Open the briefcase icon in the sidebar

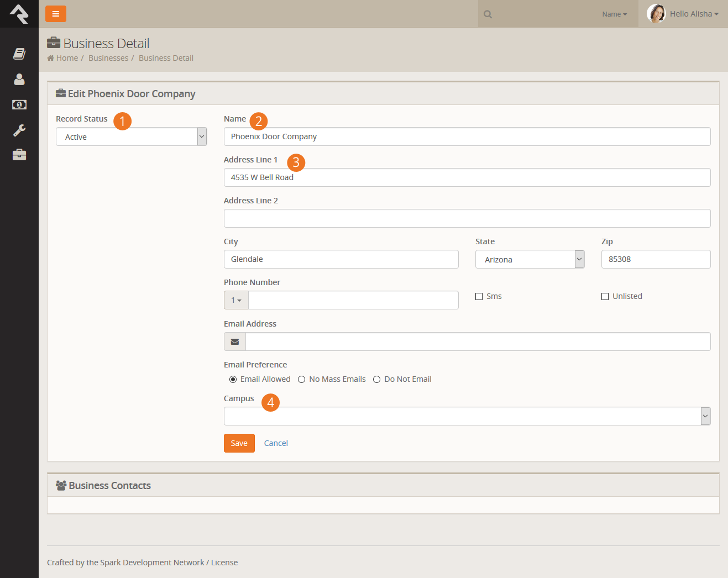[x=19, y=155]
